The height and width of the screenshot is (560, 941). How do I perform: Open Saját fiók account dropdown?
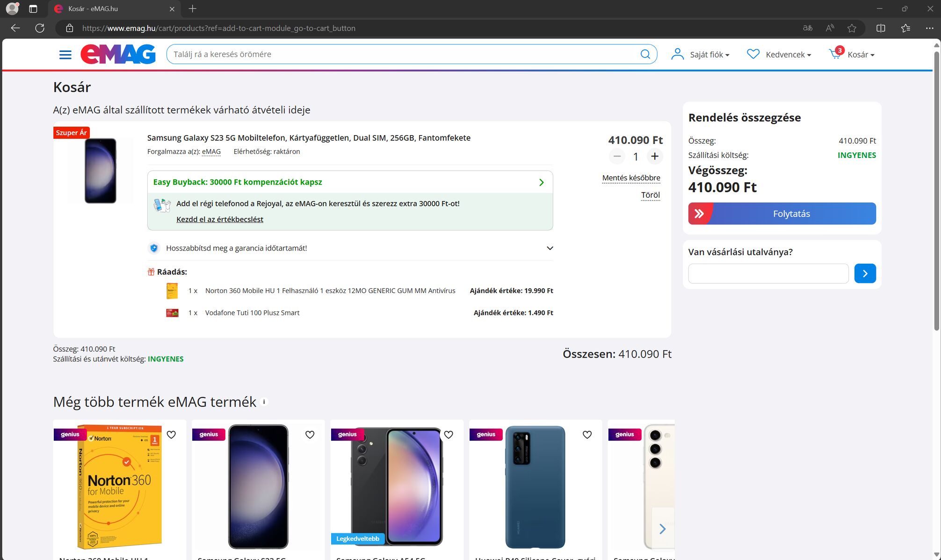click(x=700, y=55)
